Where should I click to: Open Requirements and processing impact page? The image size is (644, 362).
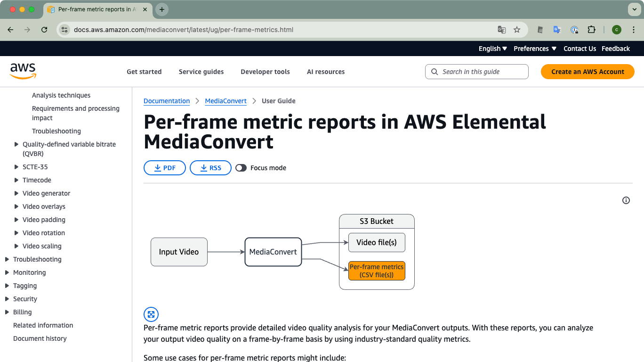[76, 113]
